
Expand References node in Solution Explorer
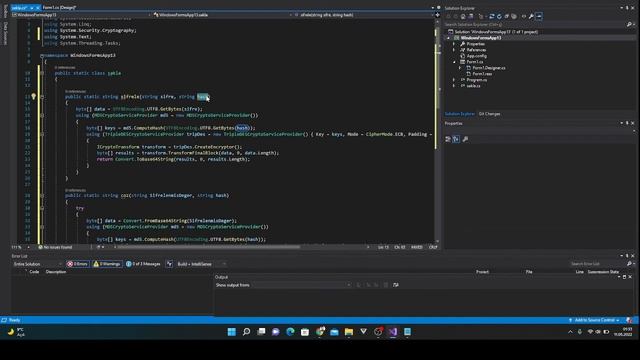[454, 50]
